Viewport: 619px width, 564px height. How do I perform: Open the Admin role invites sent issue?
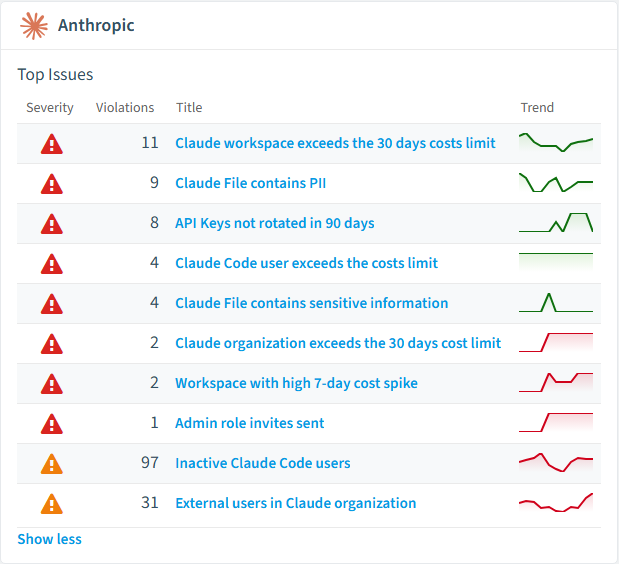click(x=249, y=423)
